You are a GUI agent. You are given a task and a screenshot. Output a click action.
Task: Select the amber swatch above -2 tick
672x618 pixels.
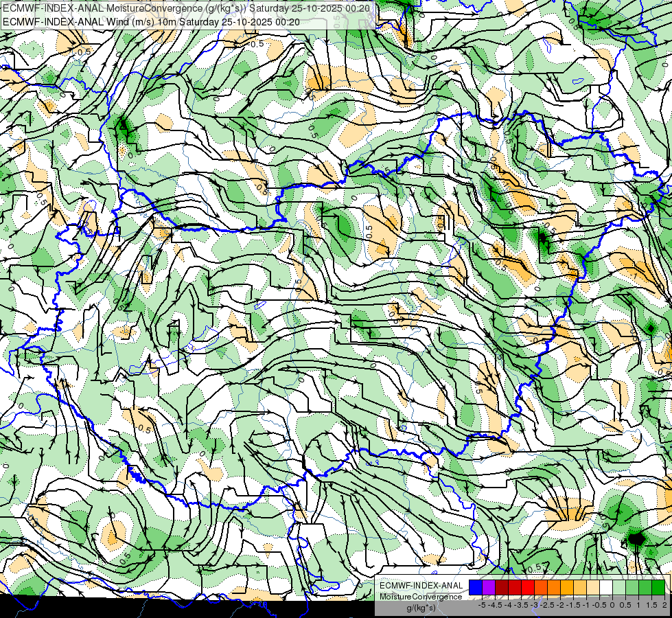click(567, 587)
